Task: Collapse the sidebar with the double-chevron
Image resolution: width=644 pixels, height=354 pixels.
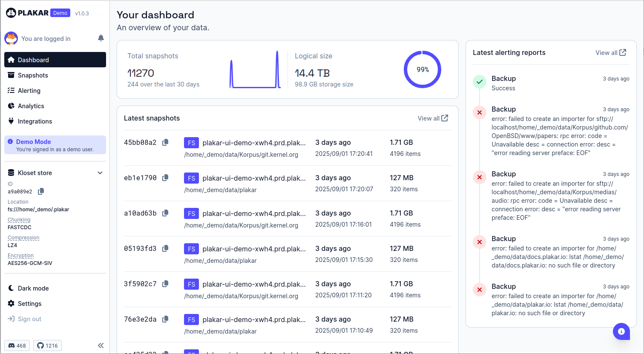Action: click(101, 345)
